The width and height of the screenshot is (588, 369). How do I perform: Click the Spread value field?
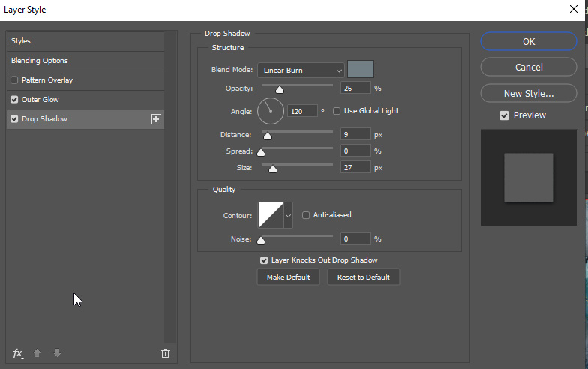[355, 151]
